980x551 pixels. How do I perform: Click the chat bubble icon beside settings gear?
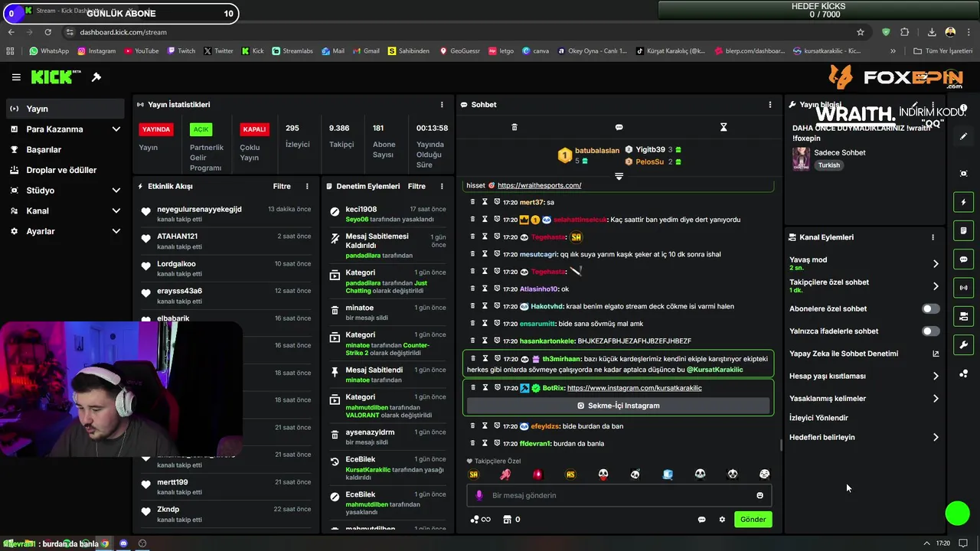tap(701, 520)
